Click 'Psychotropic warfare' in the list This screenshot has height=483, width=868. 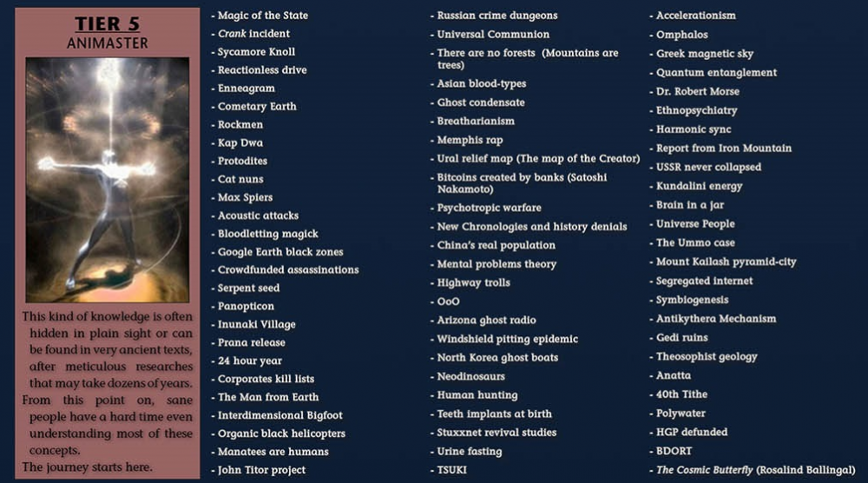[489, 208]
